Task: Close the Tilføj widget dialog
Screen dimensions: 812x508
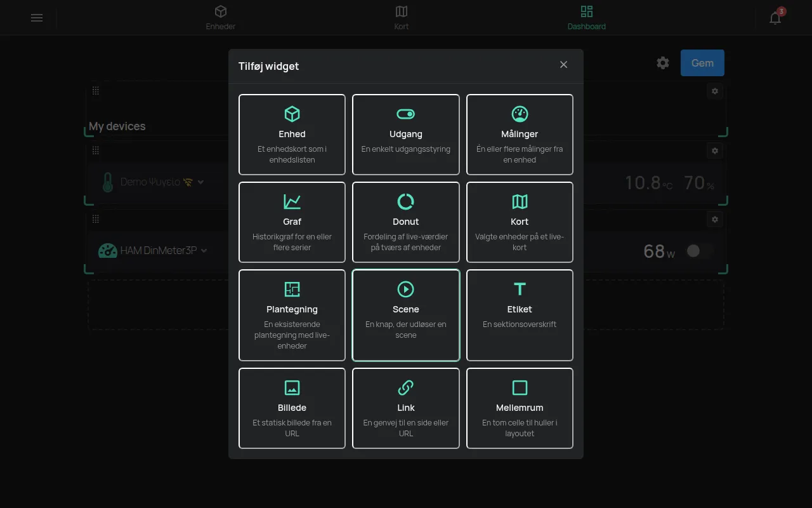Action: [563, 65]
